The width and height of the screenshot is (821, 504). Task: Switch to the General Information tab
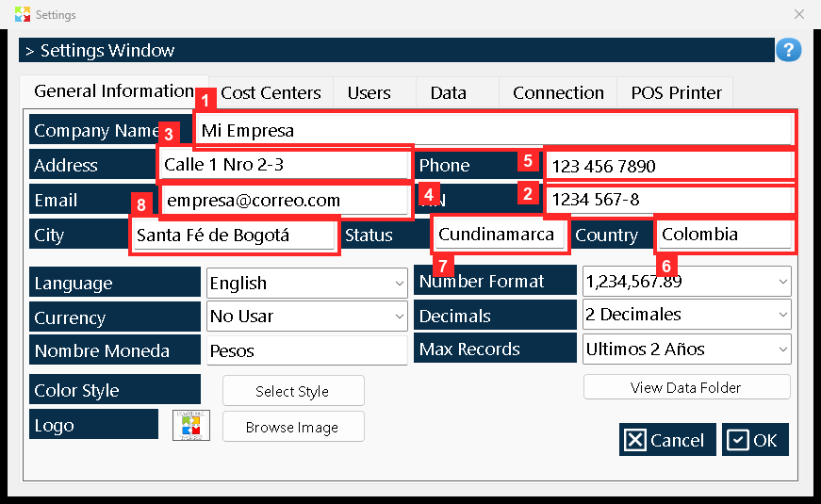(114, 91)
